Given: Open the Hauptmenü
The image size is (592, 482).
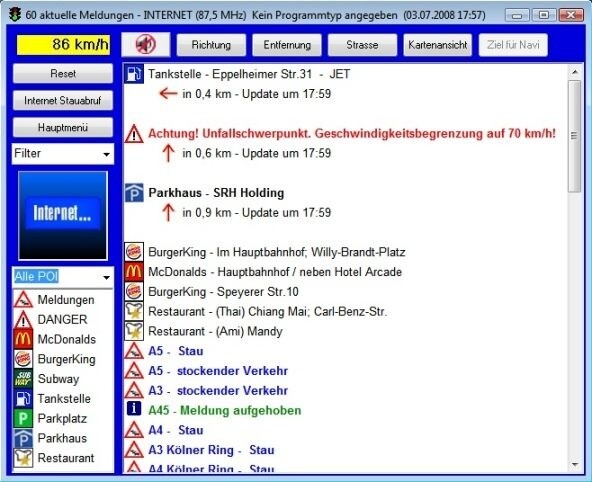Looking at the screenshot, I should click(x=63, y=128).
